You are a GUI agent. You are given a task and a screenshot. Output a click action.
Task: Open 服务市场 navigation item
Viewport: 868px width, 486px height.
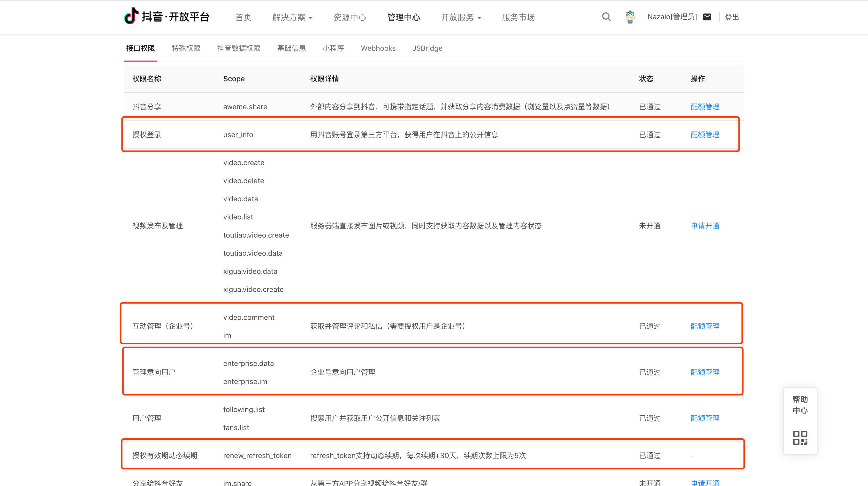pos(518,17)
